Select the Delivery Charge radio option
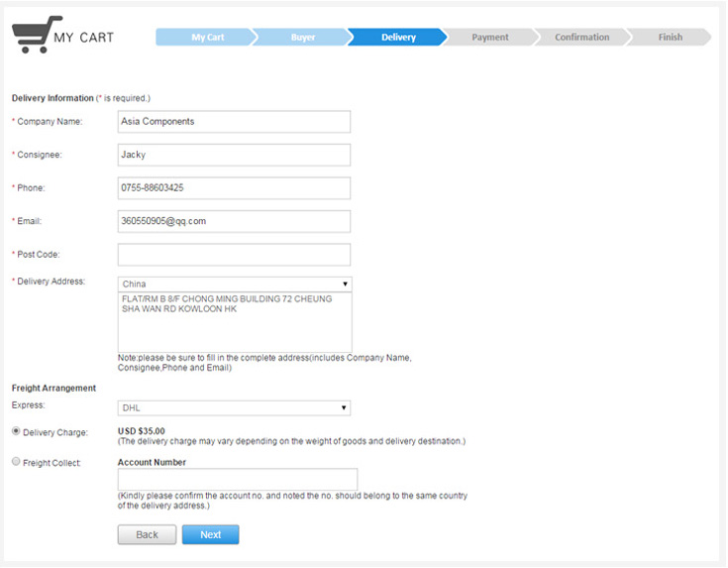728x568 pixels. click(16, 431)
